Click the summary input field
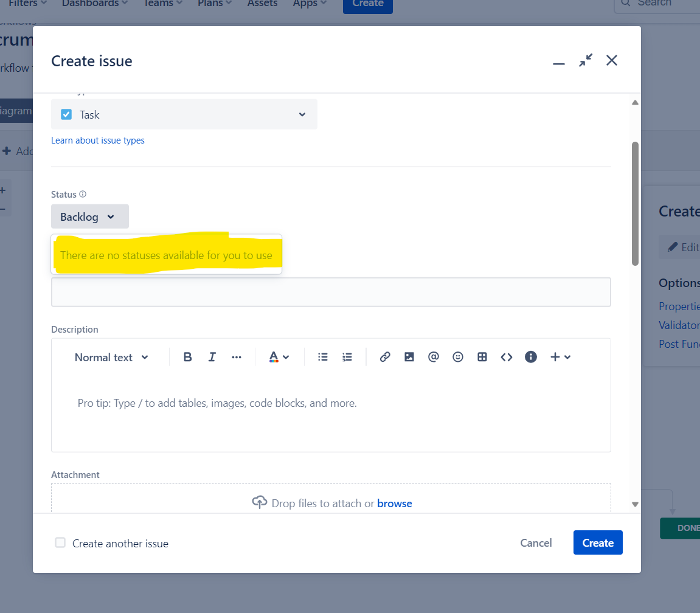Viewport: 700px width, 613px height. 331,292
